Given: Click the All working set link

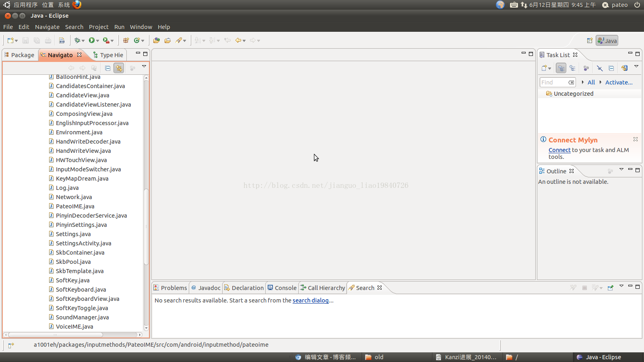Looking at the screenshot, I should tap(591, 82).
